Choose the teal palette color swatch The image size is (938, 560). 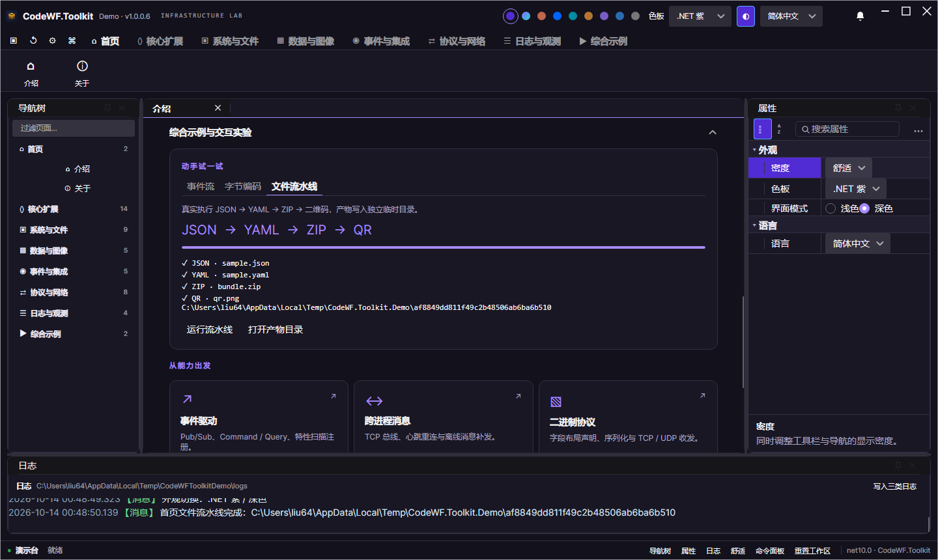pos(573,16)
